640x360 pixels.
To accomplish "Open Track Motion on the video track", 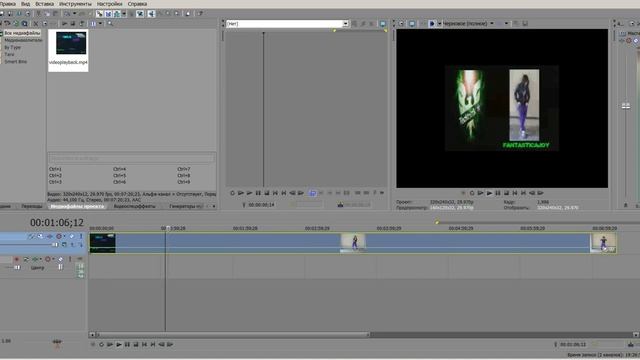I will point(40,236).
